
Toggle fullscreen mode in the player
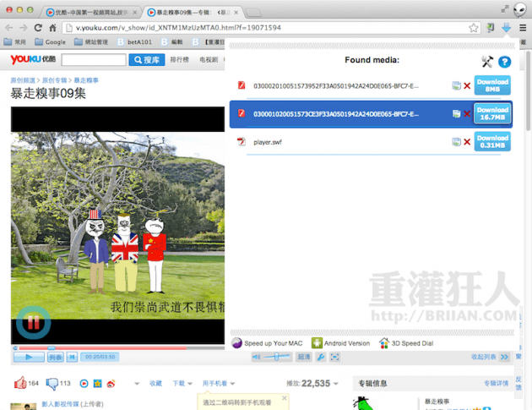pyautogui.click(x=335, y=357)
